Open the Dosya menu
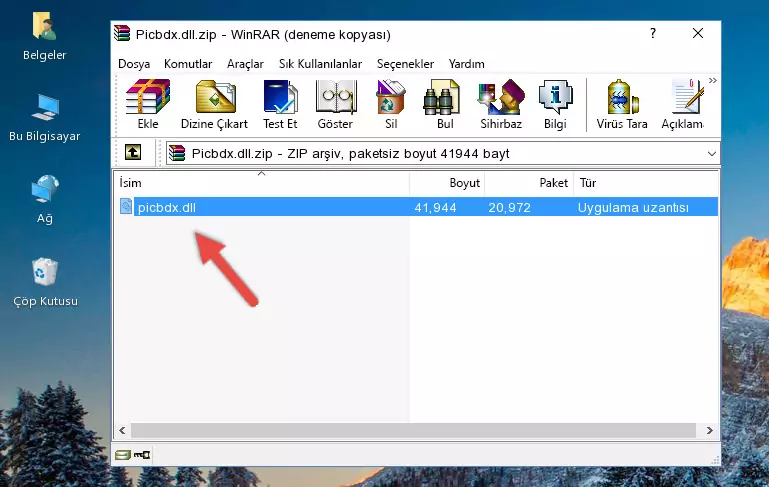This screenshot has width=769, height=487. point(134,64)
